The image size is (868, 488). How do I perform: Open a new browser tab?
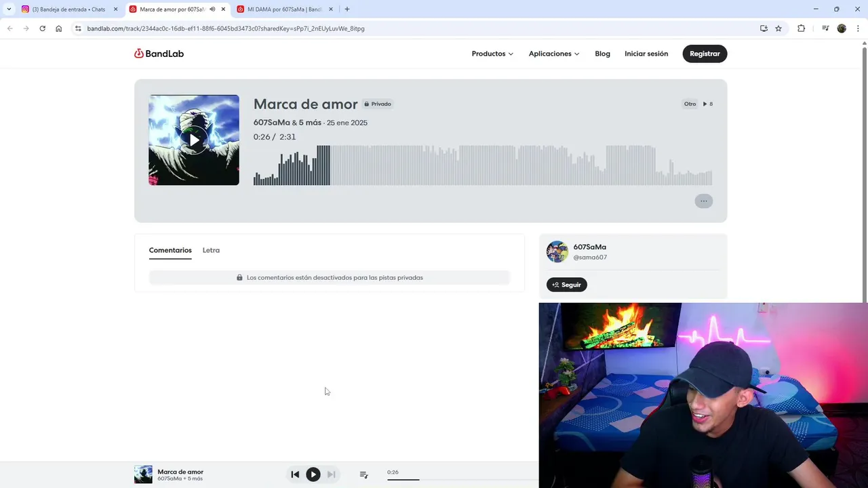click(347, 9)
